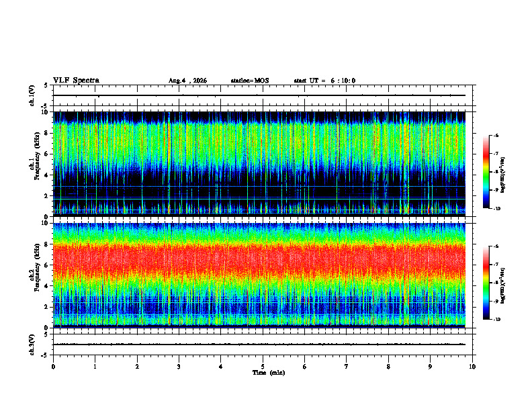This screenshot has width=532, height=411.
Task: Click the ch.1 "Frequency (kHz)" axis label
Action: [37, 156]
